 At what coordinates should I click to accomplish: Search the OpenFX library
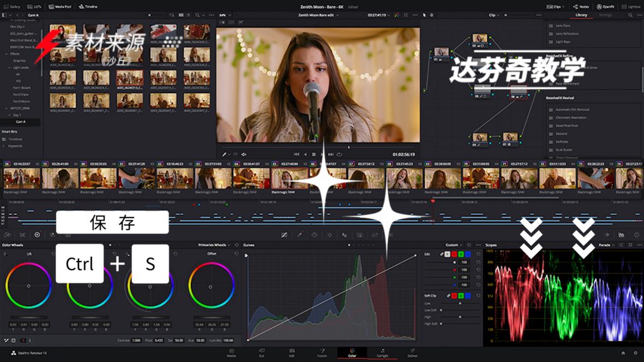(630, 15)
